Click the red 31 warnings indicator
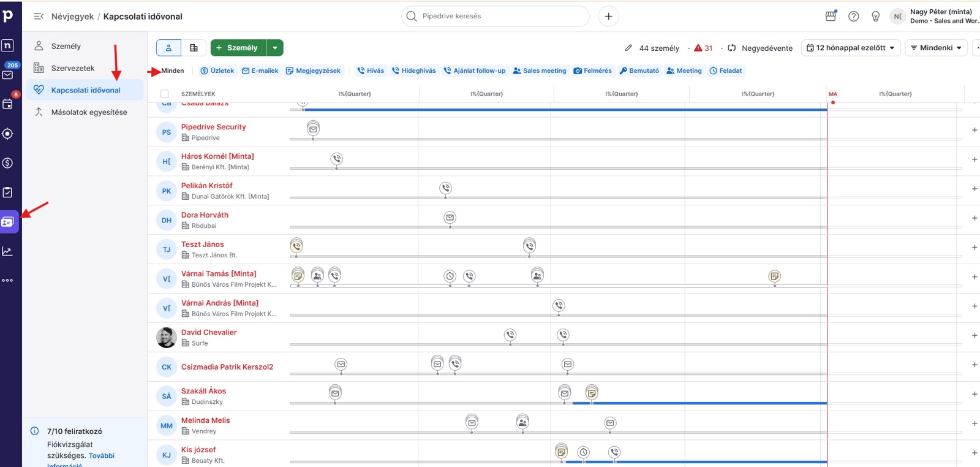The height and width of the screenshot is (467, 980). click(x=703, y=48)
